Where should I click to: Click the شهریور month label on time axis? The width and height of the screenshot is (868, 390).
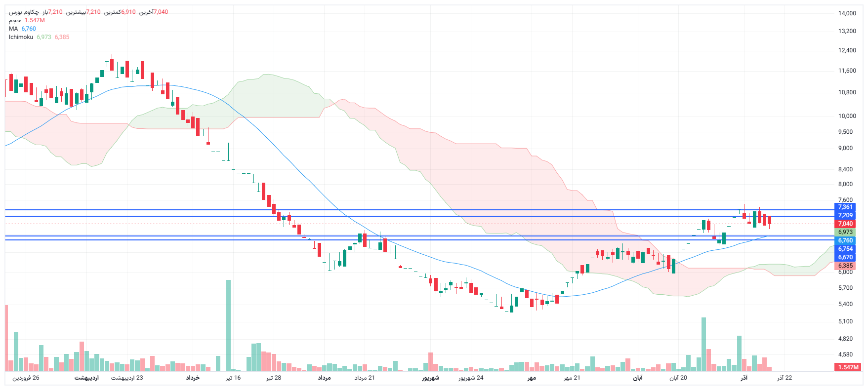pyautogui.click(x=430, y=378)
